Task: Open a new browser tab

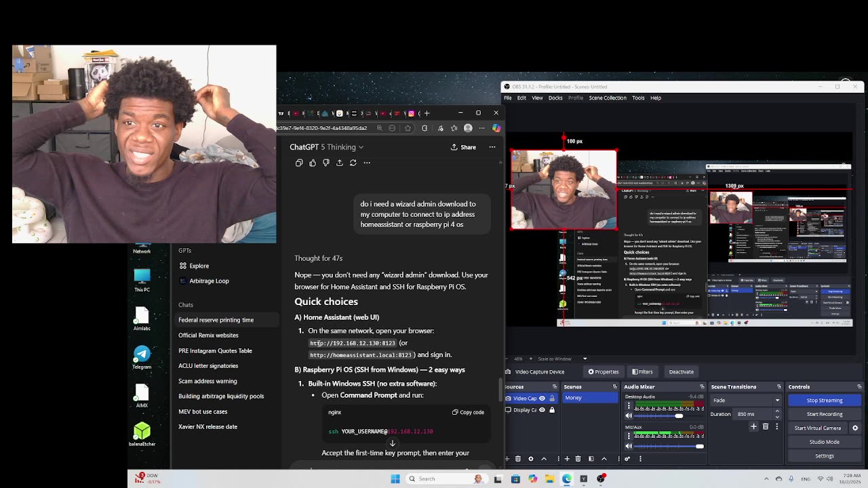Action: pyautogui.click(x=427, y=113)
